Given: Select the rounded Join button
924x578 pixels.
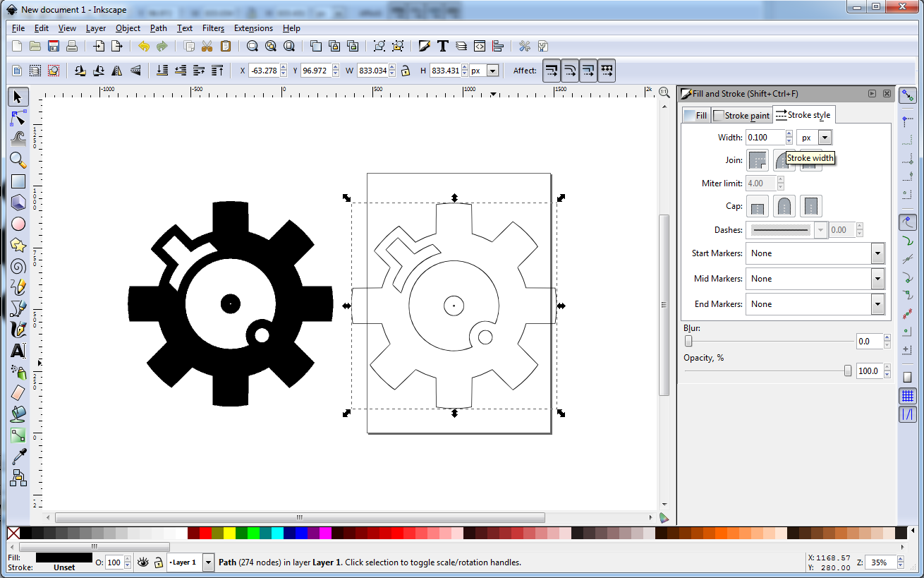Looking at the screenshot, I should tap(784, 160).
